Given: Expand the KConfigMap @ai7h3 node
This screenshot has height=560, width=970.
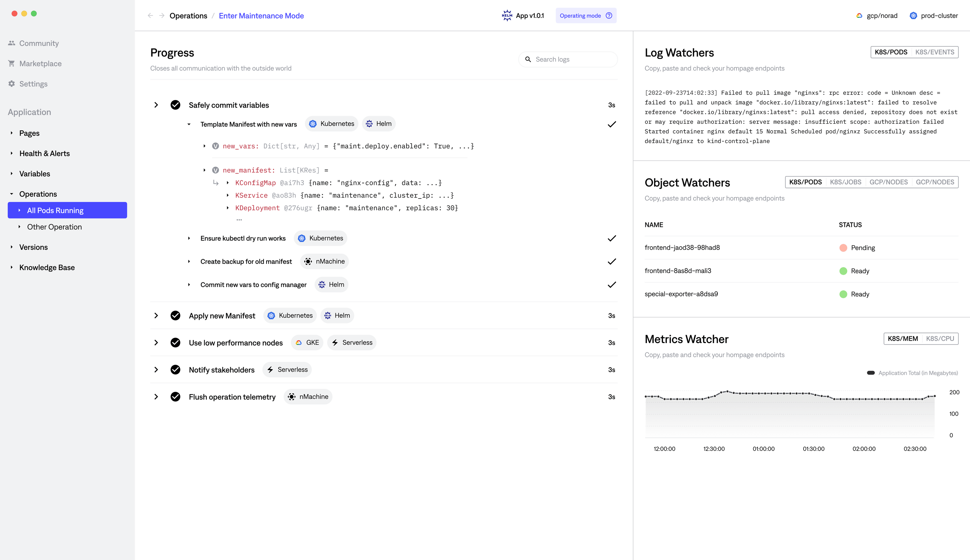Looking at the screenshot, I should (227, 183).
